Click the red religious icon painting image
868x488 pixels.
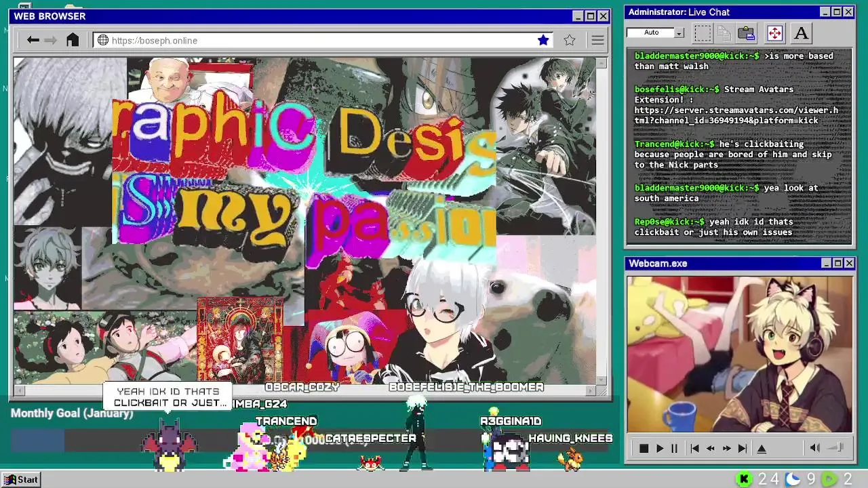(x=239, y=341)
